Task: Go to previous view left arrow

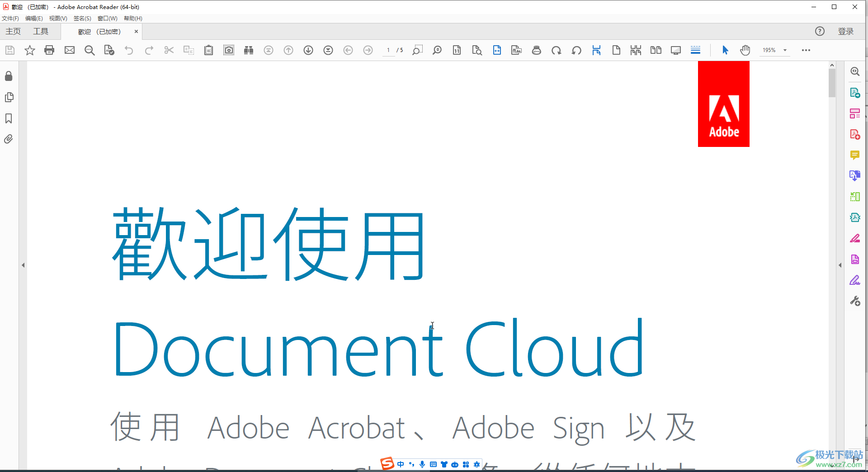Action: (348, 50)
